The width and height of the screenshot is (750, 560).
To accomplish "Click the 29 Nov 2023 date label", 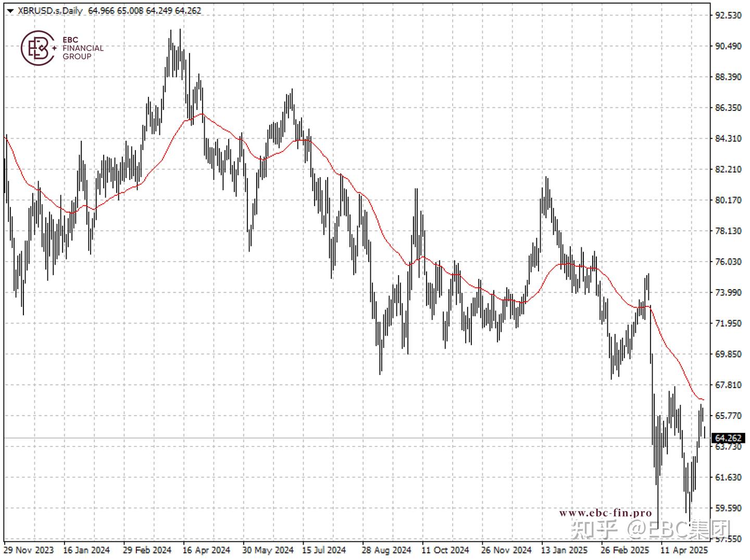I will coord(29,550).
